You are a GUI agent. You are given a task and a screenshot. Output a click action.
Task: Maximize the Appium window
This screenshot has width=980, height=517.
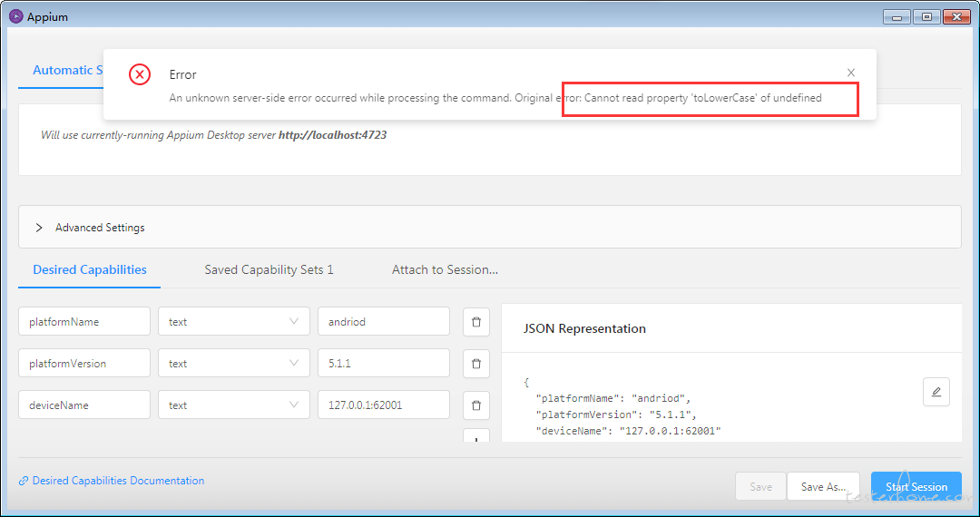click(x=926, y=17)
